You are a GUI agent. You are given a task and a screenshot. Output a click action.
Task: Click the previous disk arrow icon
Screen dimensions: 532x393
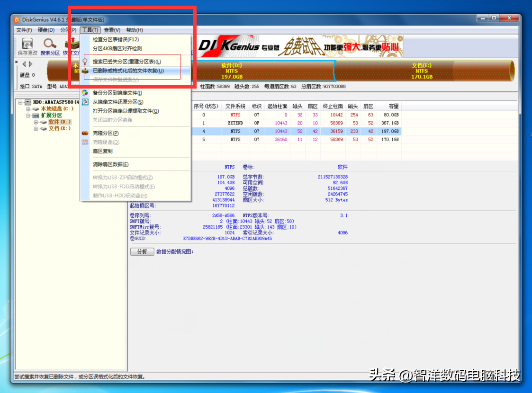tap(24, 64)
